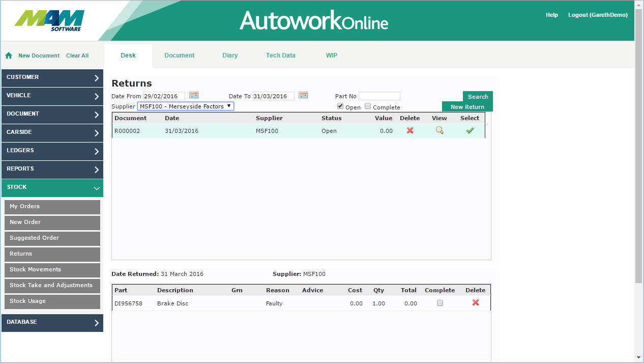
Task: Open the Date From calendar picker
Action: point(194,95)
